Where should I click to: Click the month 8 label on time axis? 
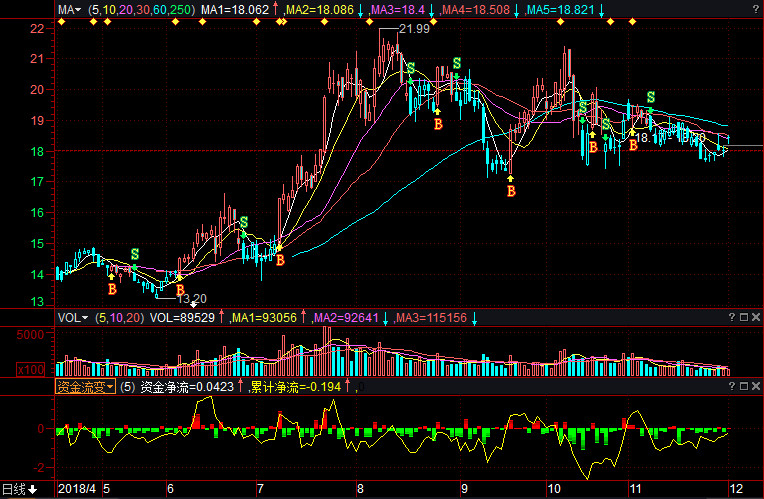click(x=360, y=489)
